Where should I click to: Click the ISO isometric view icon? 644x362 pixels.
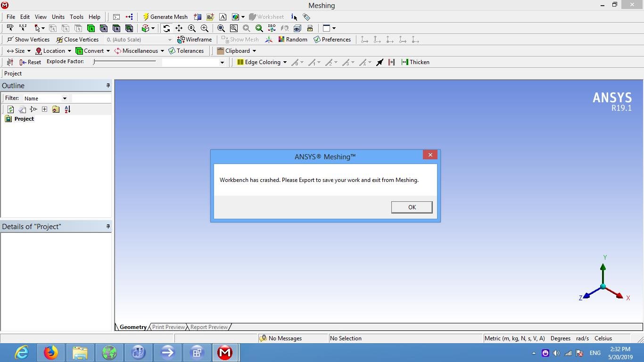tap(272, 28)
